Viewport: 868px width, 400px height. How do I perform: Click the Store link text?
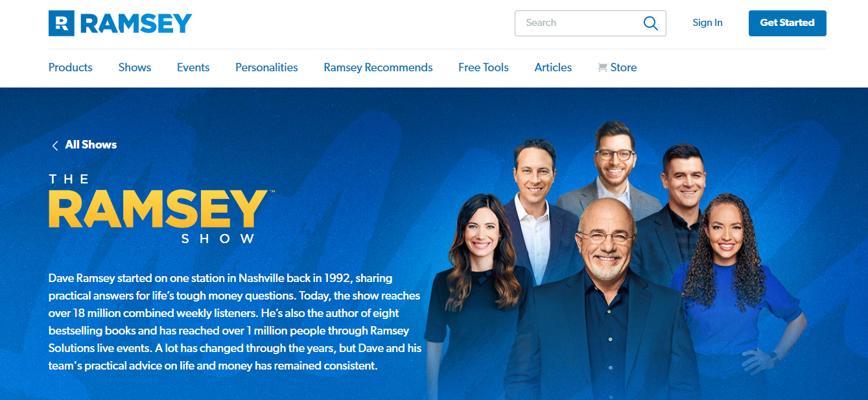click(x=624, y=67)
